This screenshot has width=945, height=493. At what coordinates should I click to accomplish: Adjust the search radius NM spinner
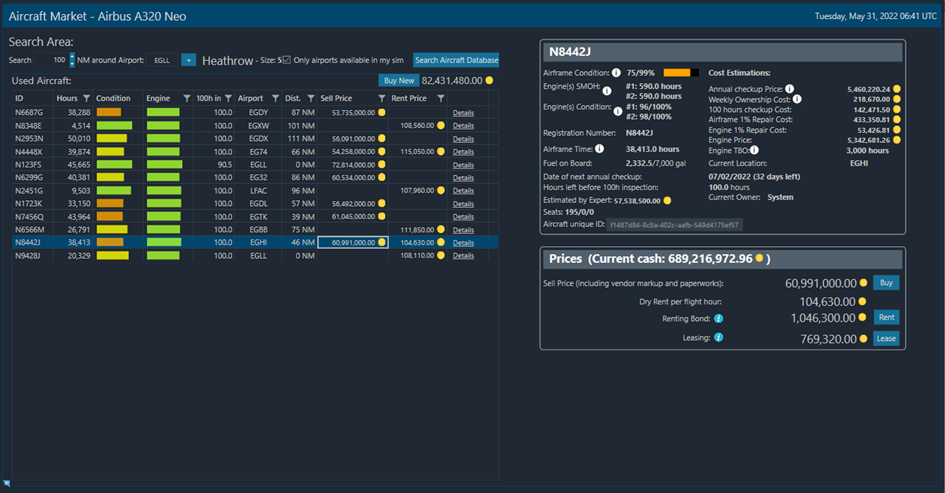(72, 60)
